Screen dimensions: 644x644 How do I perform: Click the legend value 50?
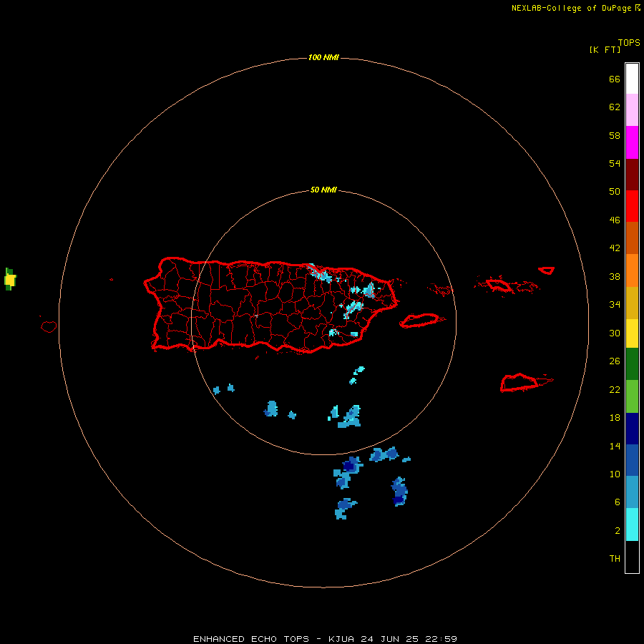click(615, 192)
